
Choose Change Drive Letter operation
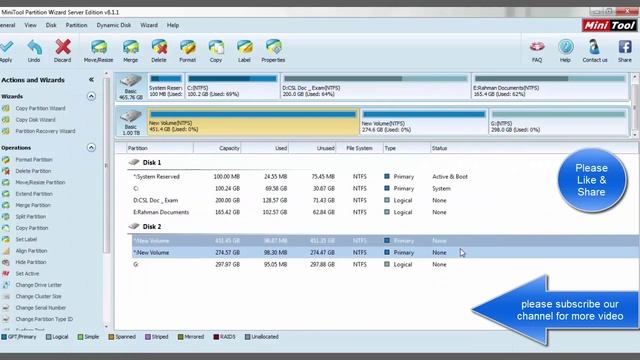[38, 285]
